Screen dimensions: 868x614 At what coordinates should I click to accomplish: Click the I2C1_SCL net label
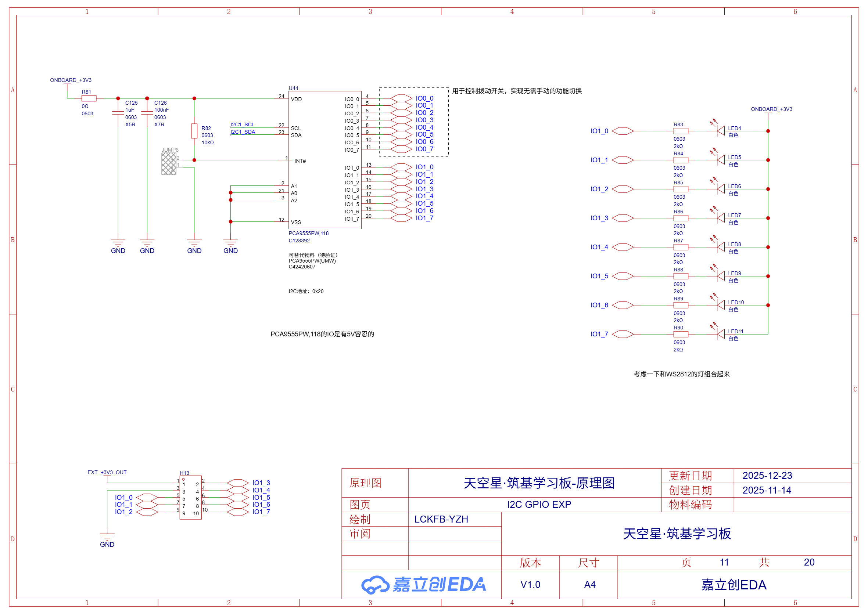[x=243, y=124]
